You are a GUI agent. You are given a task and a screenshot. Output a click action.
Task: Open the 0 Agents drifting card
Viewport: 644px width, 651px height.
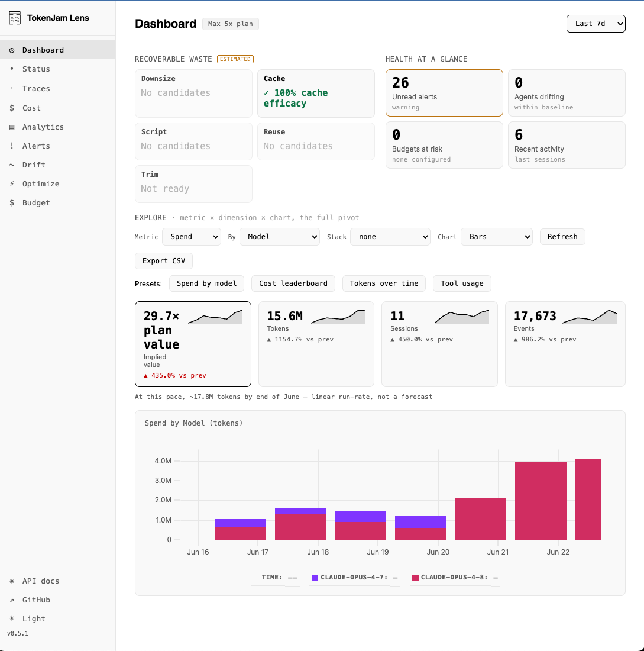tap(567, 93)
